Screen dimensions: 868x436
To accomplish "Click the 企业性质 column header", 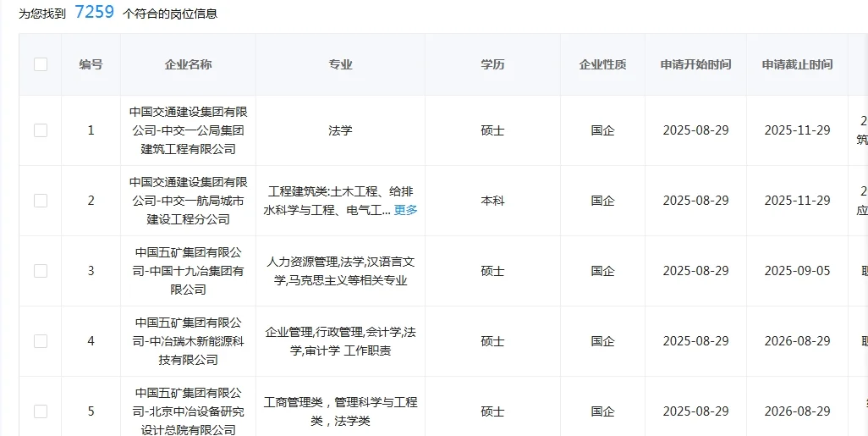I will 603,64.
